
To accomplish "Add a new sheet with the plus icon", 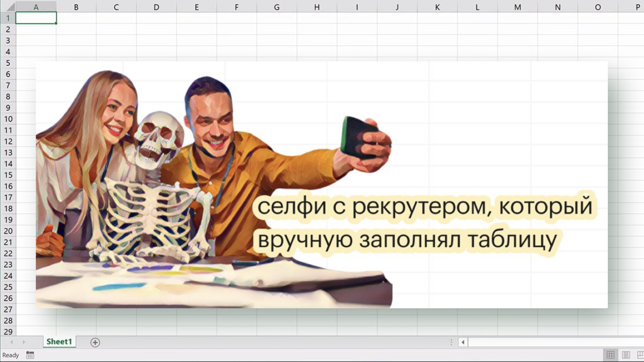I will (x=95, y=342).
